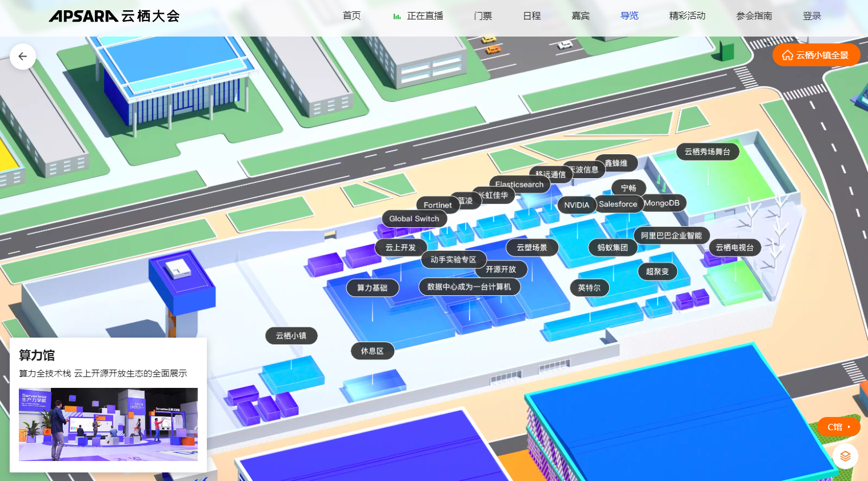Select 阿里巴巴企业智能 booth label
This screenshot has width=868, height=481.
(x=671, y=235)
